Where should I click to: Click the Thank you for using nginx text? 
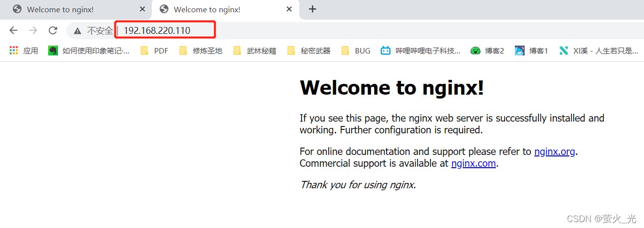point(358,185)
